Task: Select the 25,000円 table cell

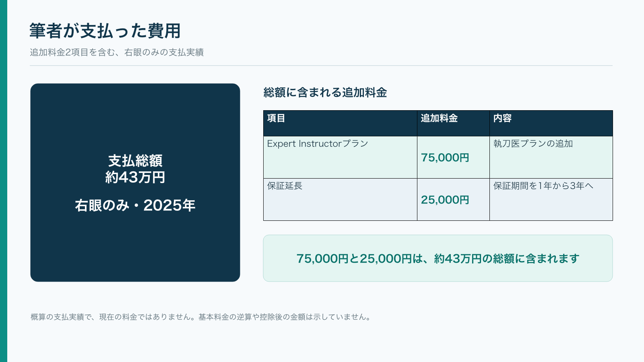Action: pos(453,200)
